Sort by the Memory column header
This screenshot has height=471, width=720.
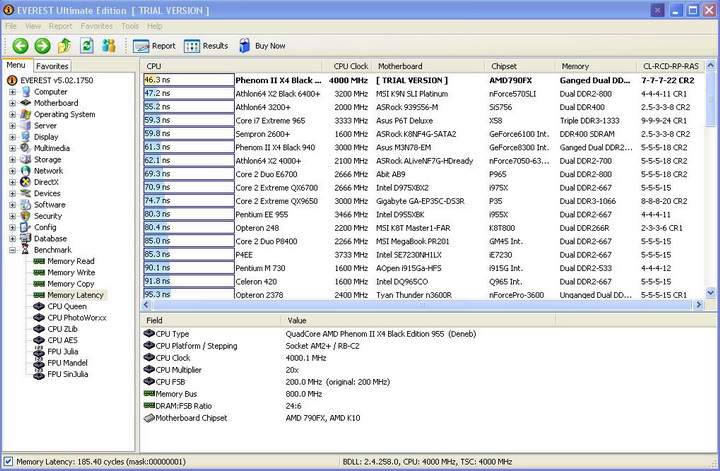pyautogui.click(x=596, y=66)
